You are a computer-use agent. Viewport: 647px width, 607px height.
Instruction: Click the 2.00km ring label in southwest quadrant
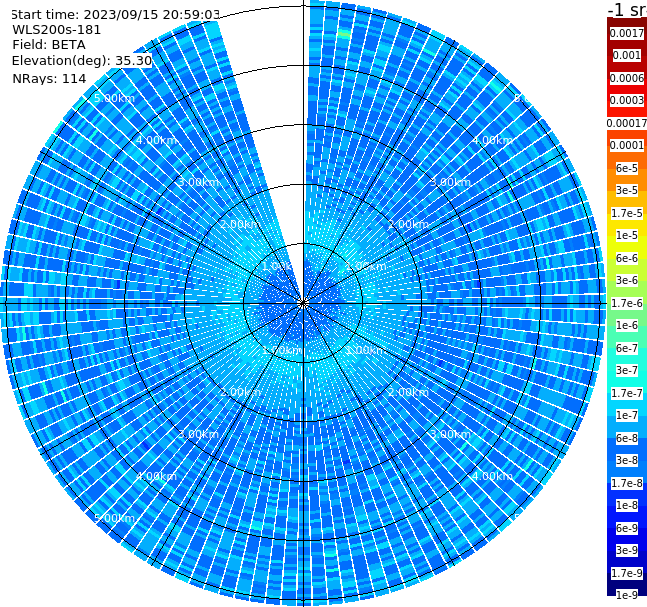pos(240,392)
